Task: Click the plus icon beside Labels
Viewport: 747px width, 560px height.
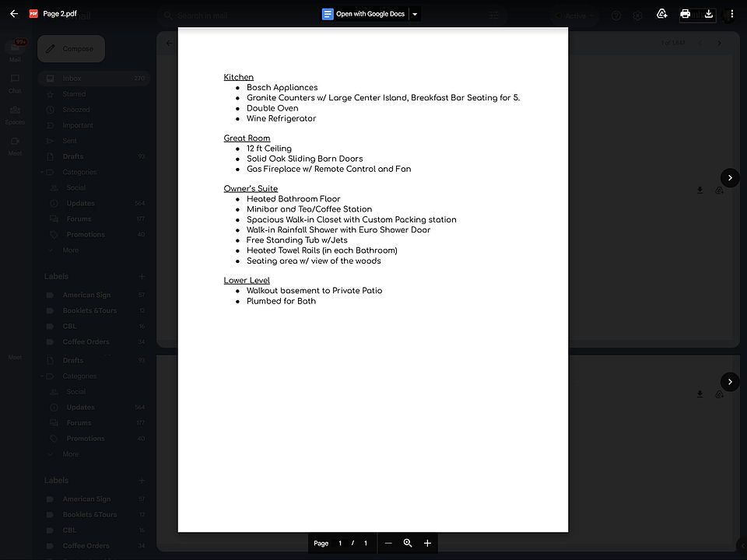Action: [142, 276]
